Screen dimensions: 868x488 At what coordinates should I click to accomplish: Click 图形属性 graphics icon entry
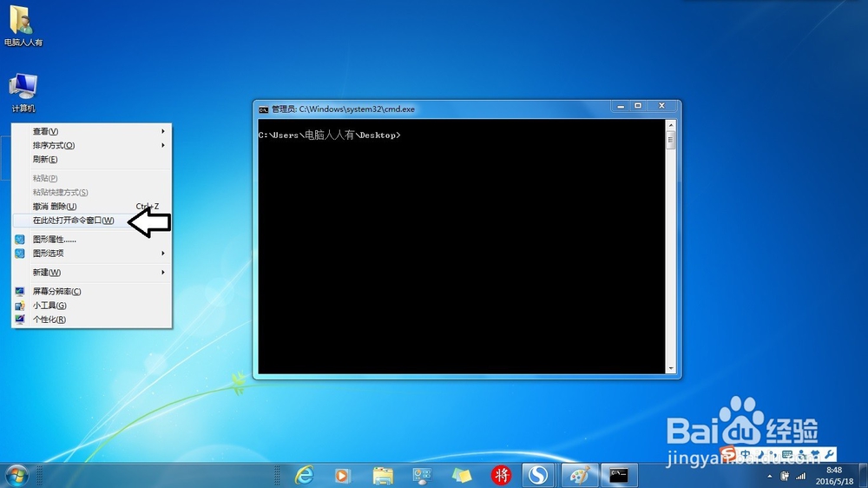click(x=19, y=240)
